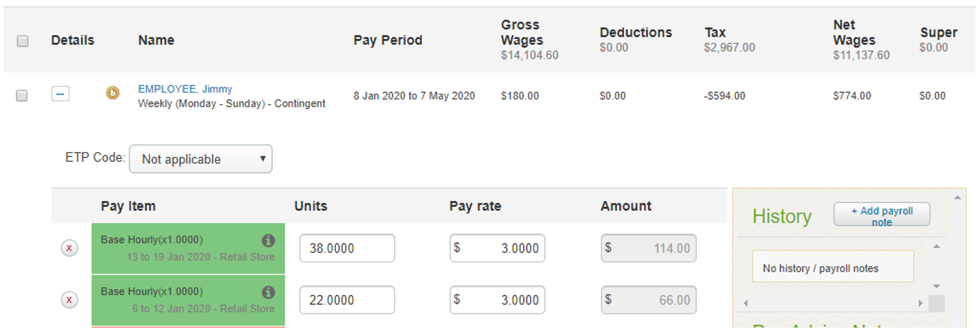980x330 pixels.
Task: Click the Pay Item column header
Action: coord(128,206)
